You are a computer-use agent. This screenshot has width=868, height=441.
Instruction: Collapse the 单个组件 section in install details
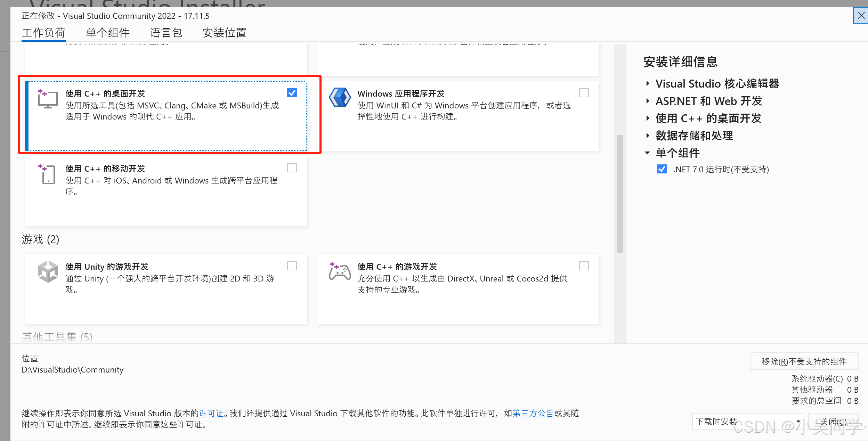(647, 153)
